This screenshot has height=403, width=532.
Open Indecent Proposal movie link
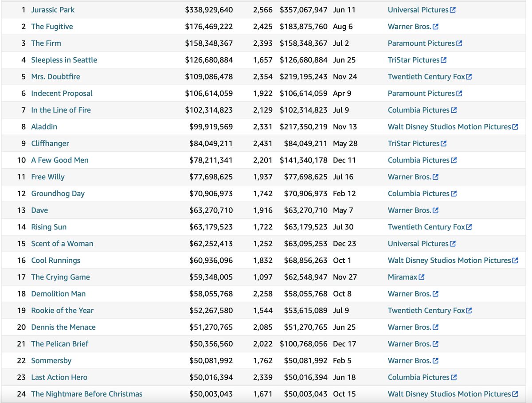point(62,93)
